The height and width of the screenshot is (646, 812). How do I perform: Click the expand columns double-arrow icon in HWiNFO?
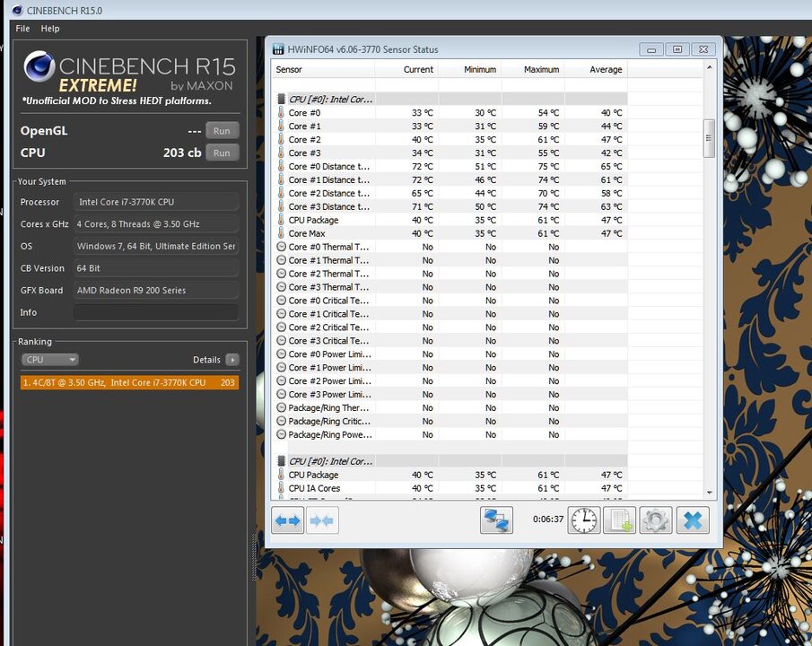[288, 520]
